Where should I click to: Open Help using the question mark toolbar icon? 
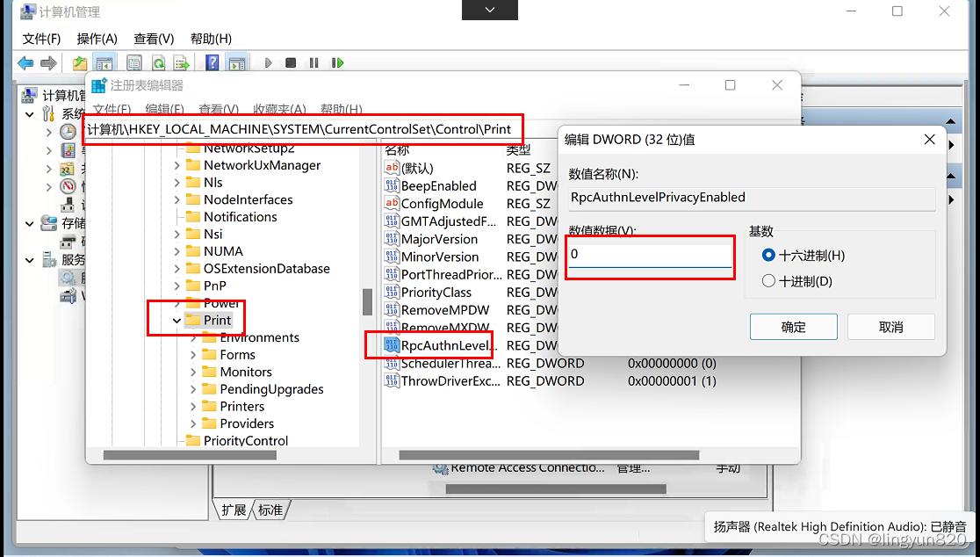pos(213,62)
